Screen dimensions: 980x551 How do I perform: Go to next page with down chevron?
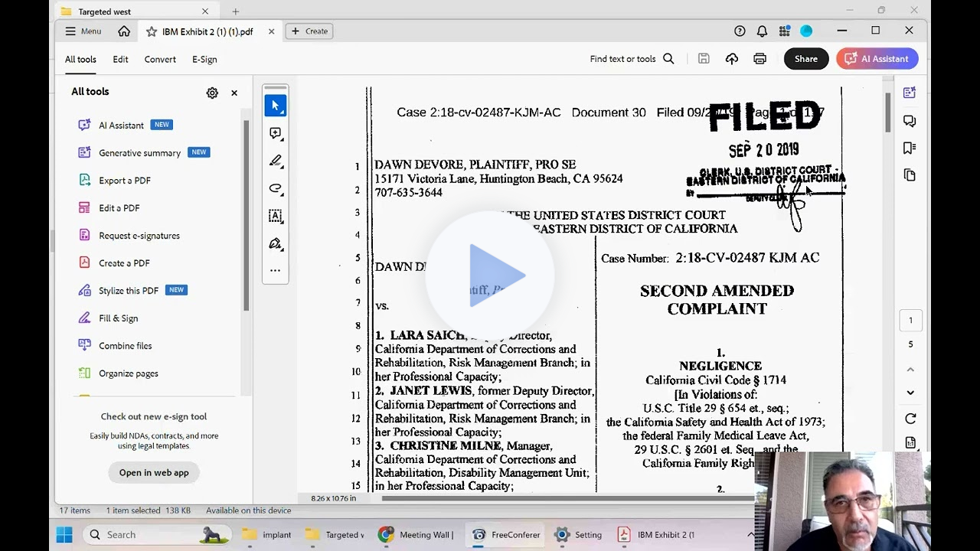(910, 393)
